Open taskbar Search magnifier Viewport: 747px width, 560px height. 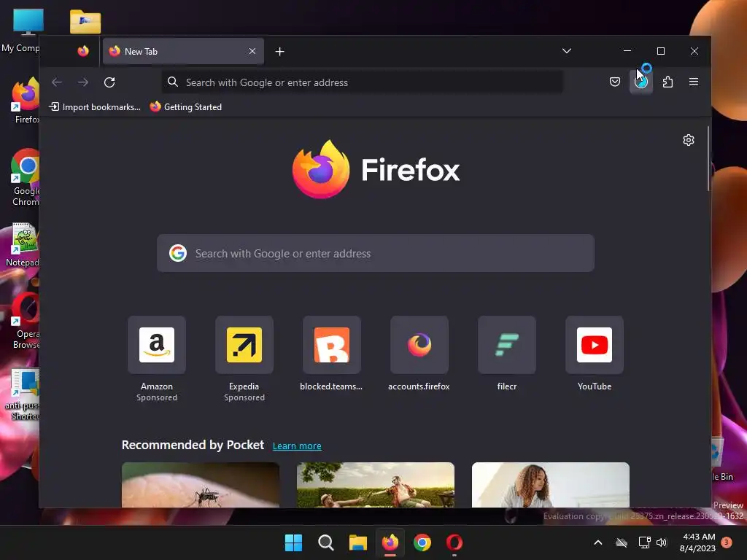pyautogui.click(x=326, y=542)
